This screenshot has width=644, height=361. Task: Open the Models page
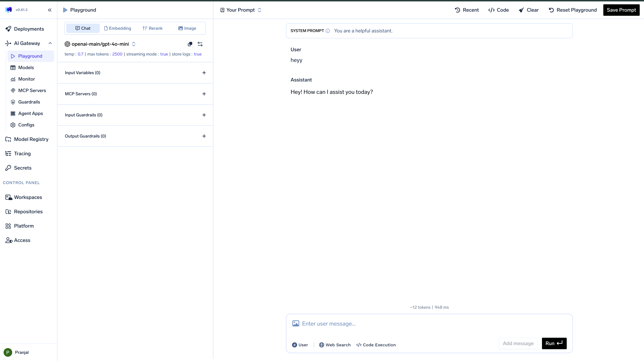click(26, 68)
